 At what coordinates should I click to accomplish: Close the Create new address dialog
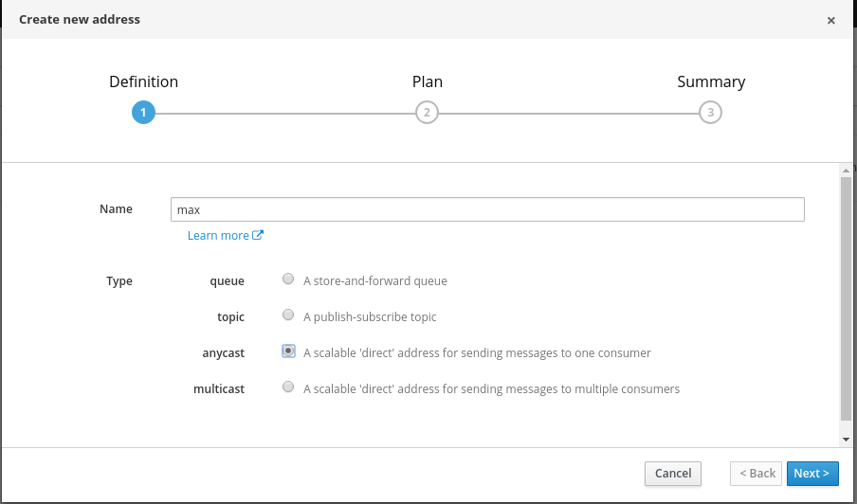[x=830, y=20]
